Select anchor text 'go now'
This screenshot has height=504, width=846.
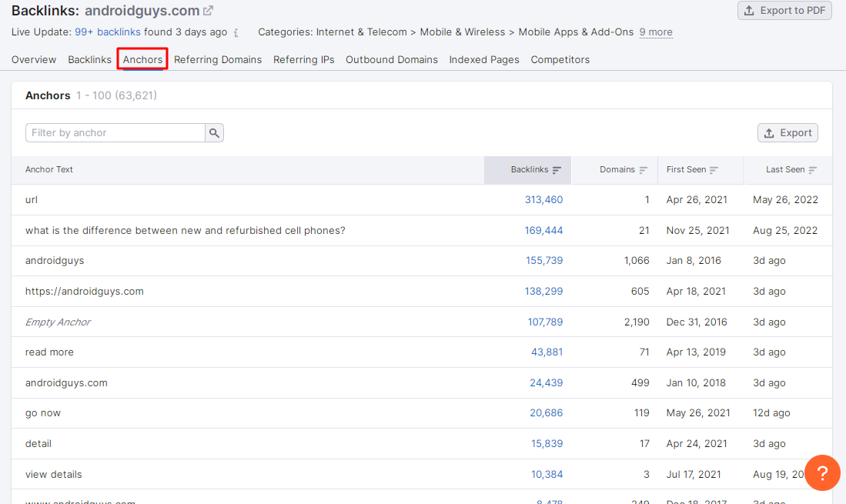click(x=42, y=413)
